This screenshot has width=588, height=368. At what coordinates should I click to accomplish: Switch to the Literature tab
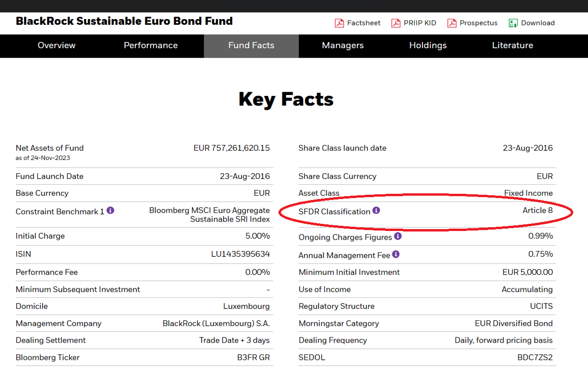pyautogui.click(x=513, y=46)
